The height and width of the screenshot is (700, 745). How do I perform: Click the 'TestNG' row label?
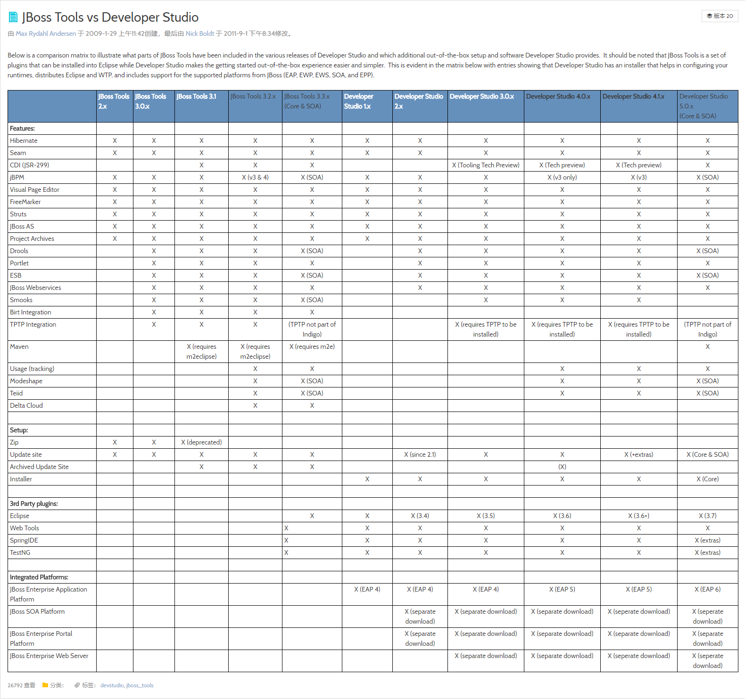click(20, 552)
